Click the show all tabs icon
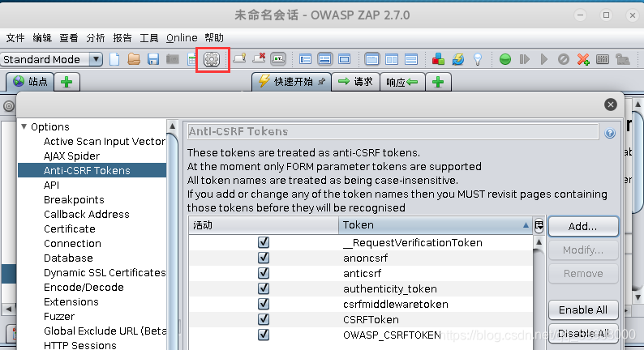644x350 pixels. pyautogui.click(x=239, y=58)
